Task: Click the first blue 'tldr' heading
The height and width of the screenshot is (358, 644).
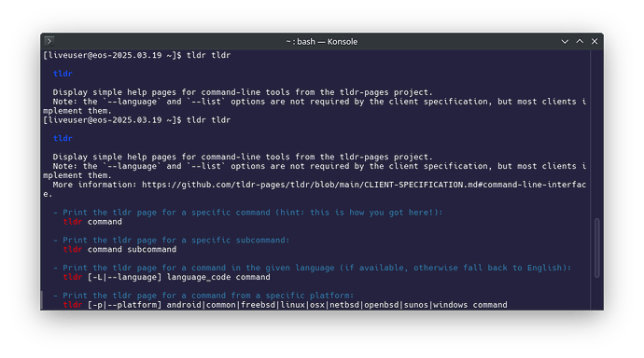Action: pyautogui.click(x=63, y=74)
